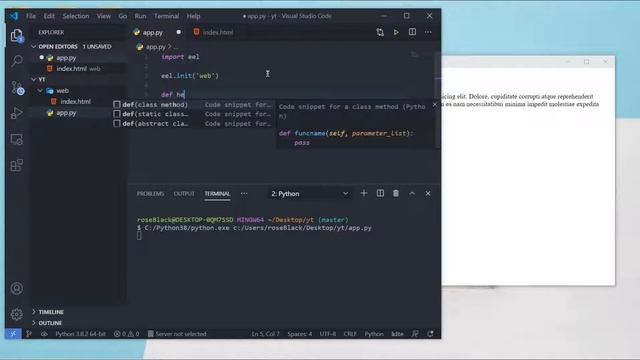
Task: Open the notifications bell in status bar
Action: click(x=430, y=334)
